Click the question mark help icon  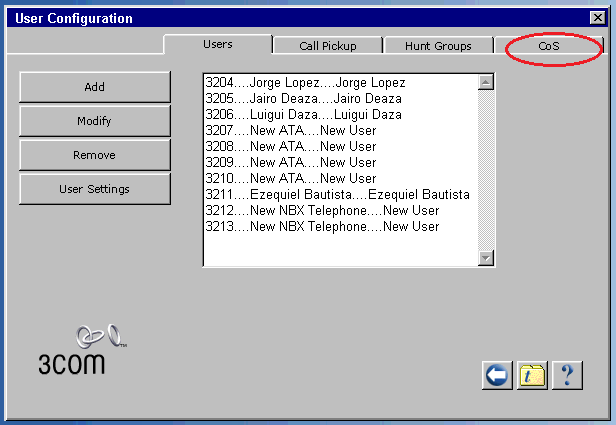pos(566,375)
